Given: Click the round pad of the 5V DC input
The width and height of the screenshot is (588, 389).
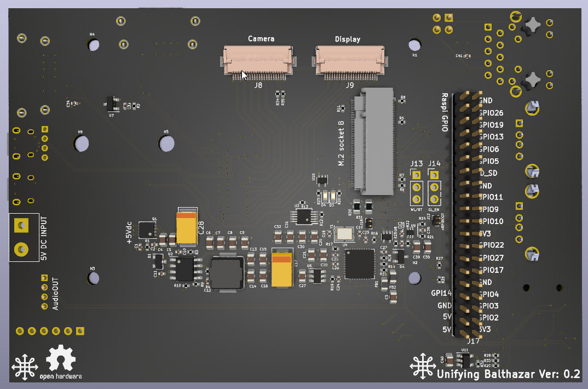Looking at the screenshot, I should pos(21,249).
